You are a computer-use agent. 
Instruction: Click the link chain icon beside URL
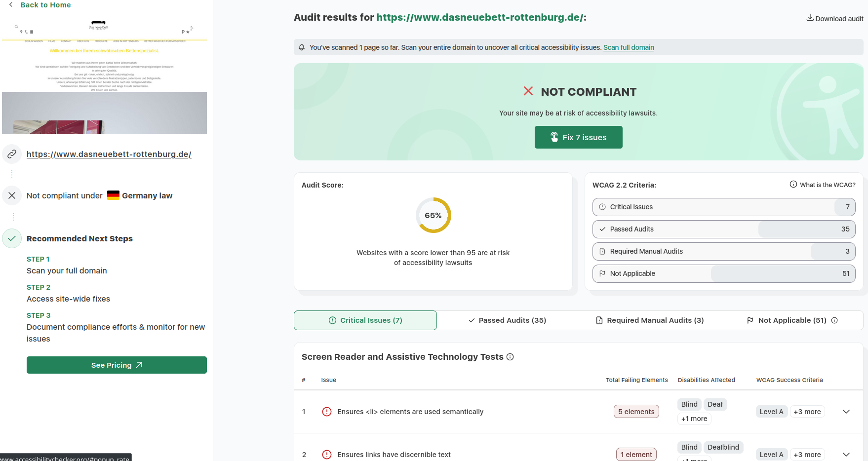[12, 154]
